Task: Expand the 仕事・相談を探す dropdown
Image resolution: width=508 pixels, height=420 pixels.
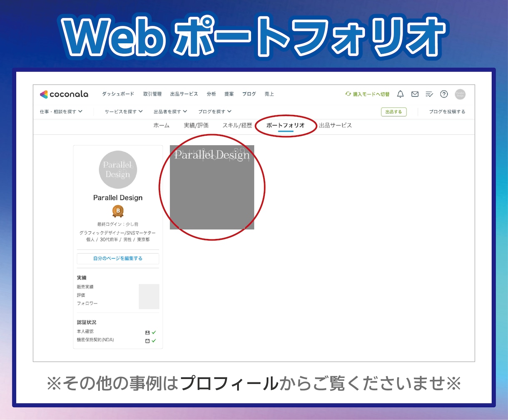Action: pos(61,112)
